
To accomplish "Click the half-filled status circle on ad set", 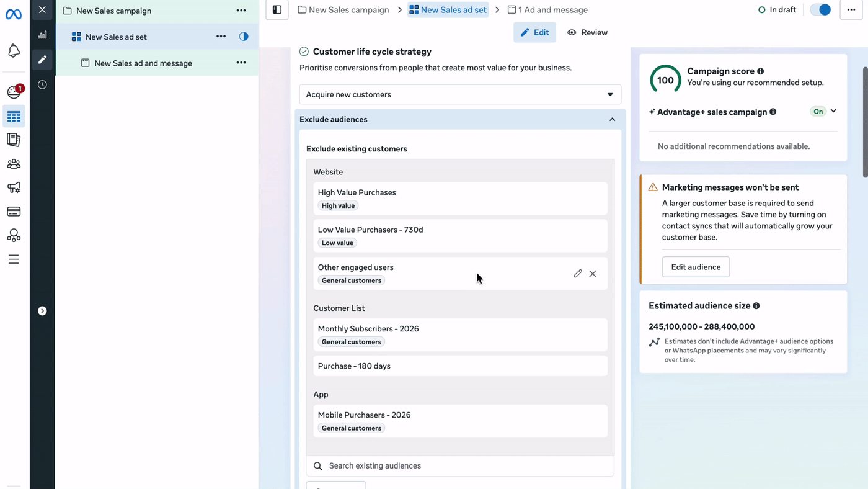I will click(244, 37).
